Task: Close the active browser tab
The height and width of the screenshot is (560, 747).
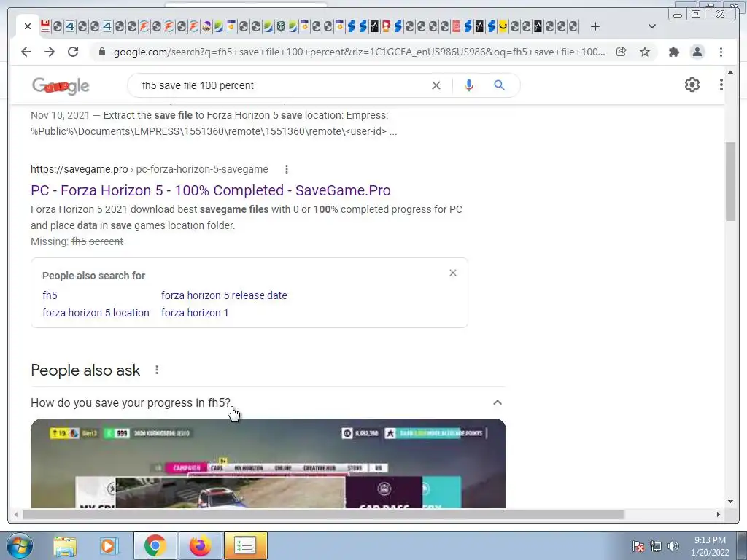Action: click(x=28, y=26)
